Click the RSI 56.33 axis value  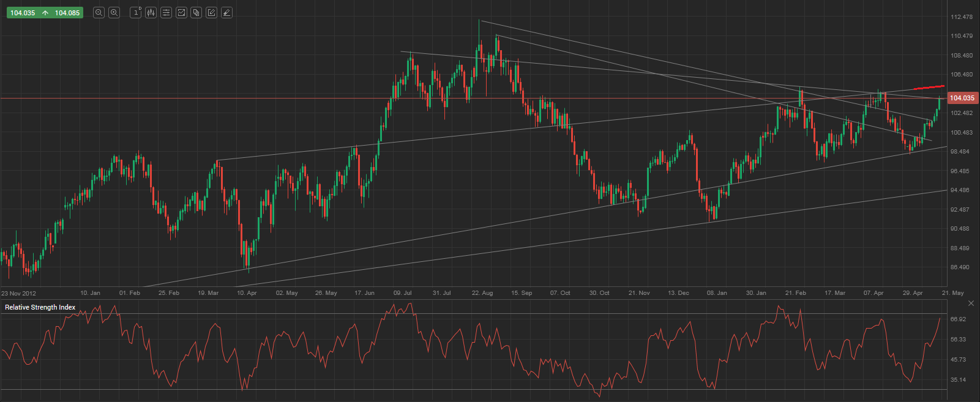point(958,340)
